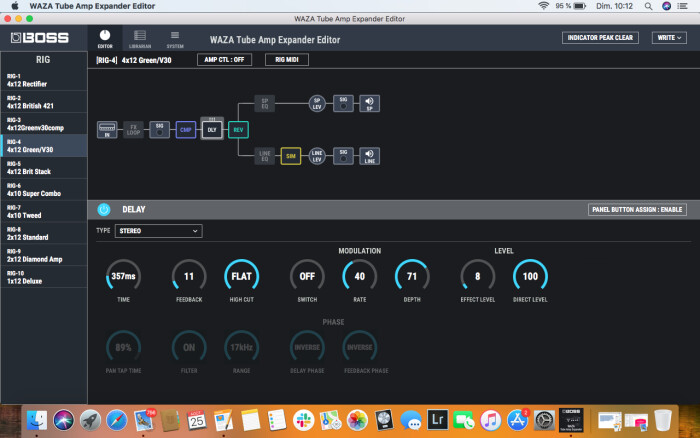Open Spotlight search in menu bar
The image size is (700, 438).
[648, 6]
